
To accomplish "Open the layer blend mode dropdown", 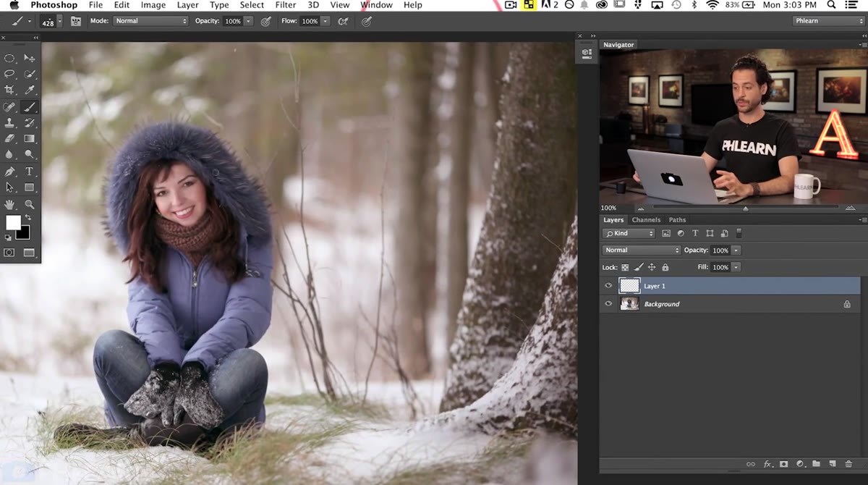I will [642, 250].
